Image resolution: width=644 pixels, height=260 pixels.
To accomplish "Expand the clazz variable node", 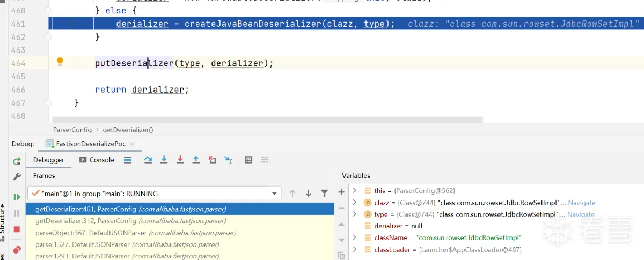I will pyautogui.click(x=354, y=203).
